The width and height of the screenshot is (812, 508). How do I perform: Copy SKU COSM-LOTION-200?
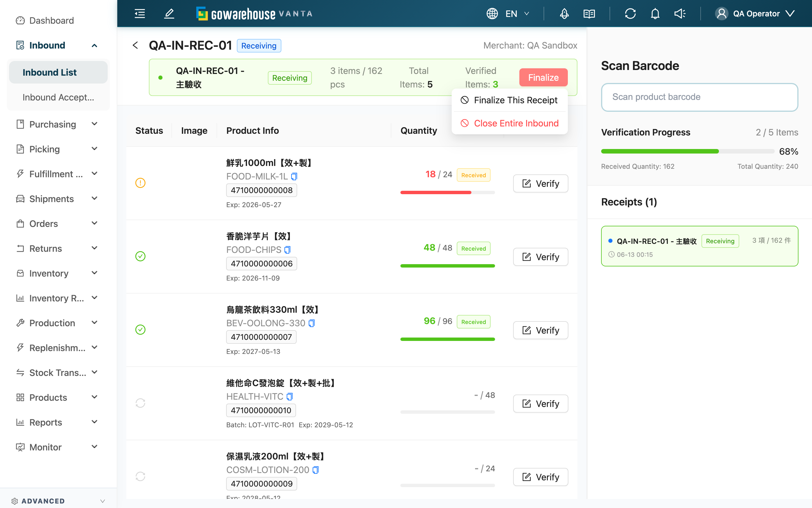[x=315, y=470]
